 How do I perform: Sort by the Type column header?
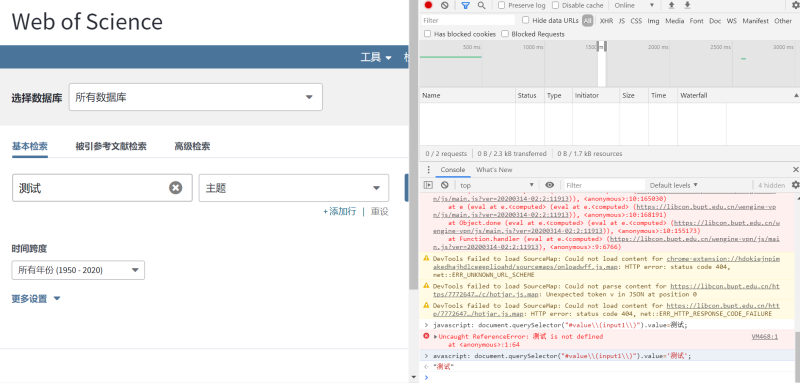[x=558, y=95]
